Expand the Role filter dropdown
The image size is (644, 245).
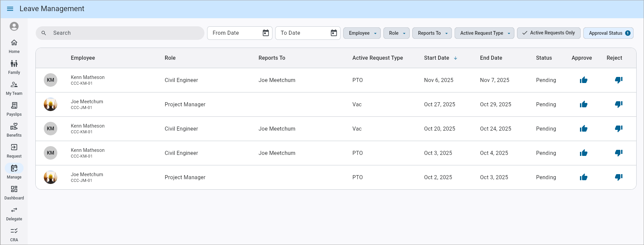[396, 33]
